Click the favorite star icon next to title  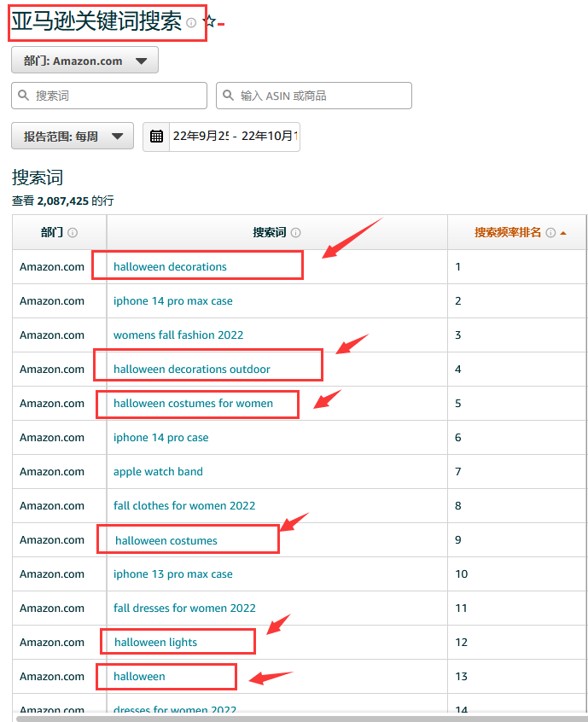pos(209,21)
